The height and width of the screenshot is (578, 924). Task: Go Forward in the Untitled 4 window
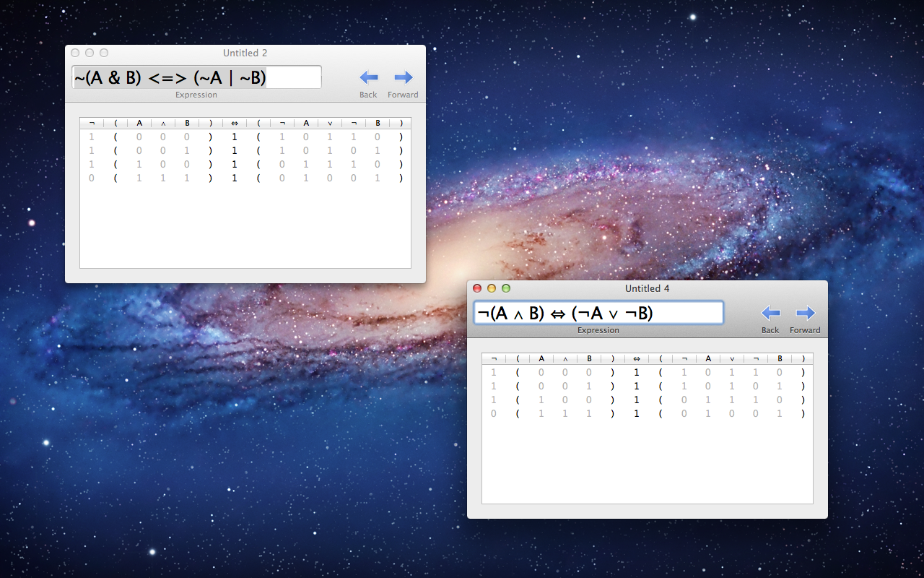point(806,313)
